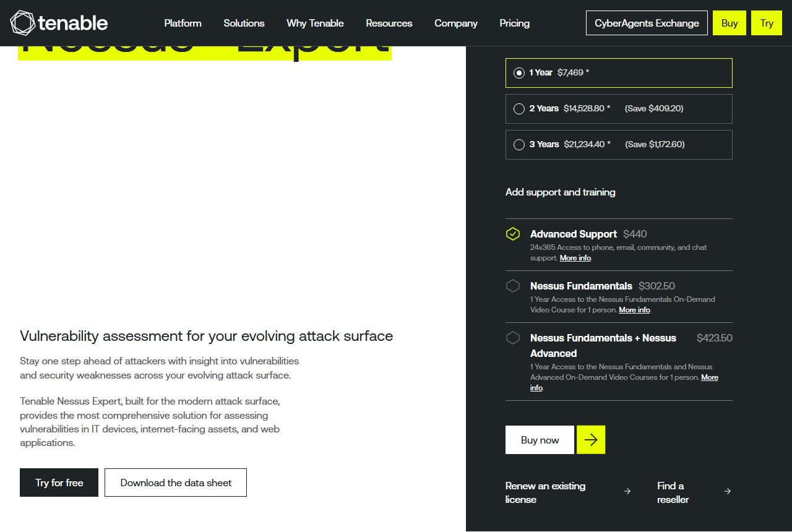Check the Nessus Fundamentals + Nessus Advanced add-on
The width and height of the screenshot is (792, 532).
pos(513,338)
